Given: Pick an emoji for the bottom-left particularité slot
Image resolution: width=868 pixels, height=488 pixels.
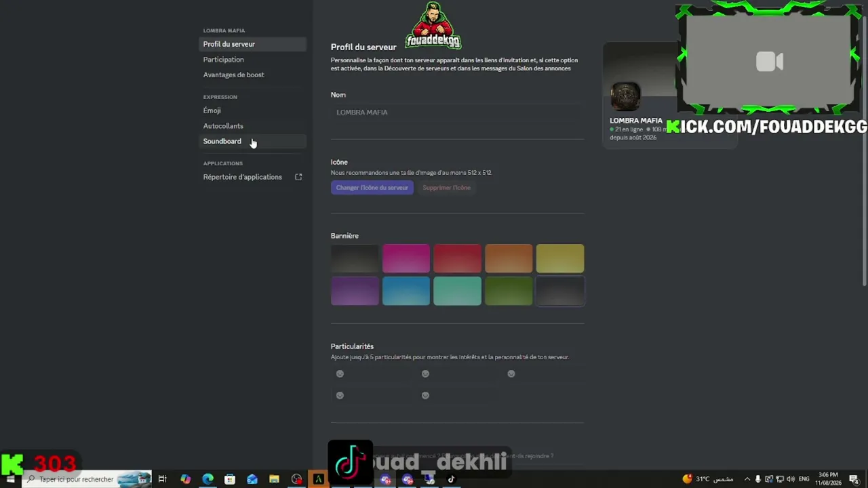Looking at the screenshot, I should pos(340,395).
